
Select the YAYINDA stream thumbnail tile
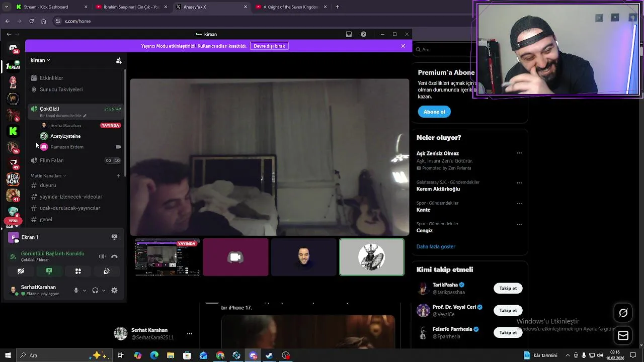(168, 257)
